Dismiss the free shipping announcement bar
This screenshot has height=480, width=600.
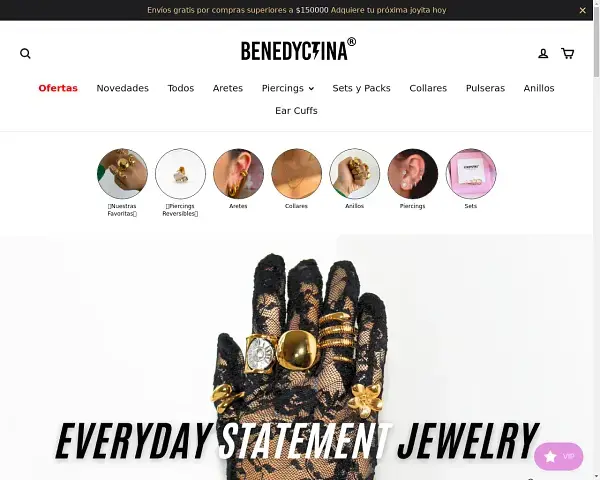[x=582, y=10]
